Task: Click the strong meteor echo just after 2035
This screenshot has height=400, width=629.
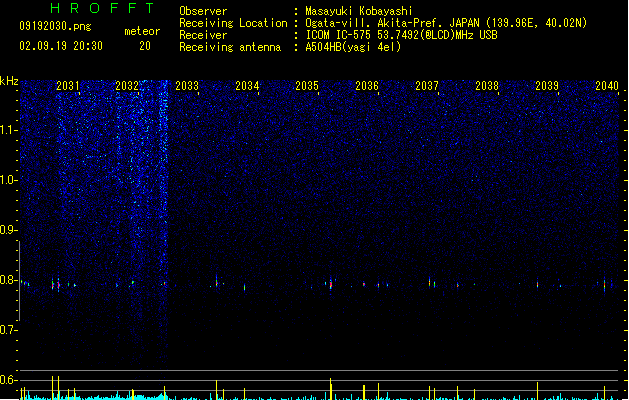Action: click(331, 284)
